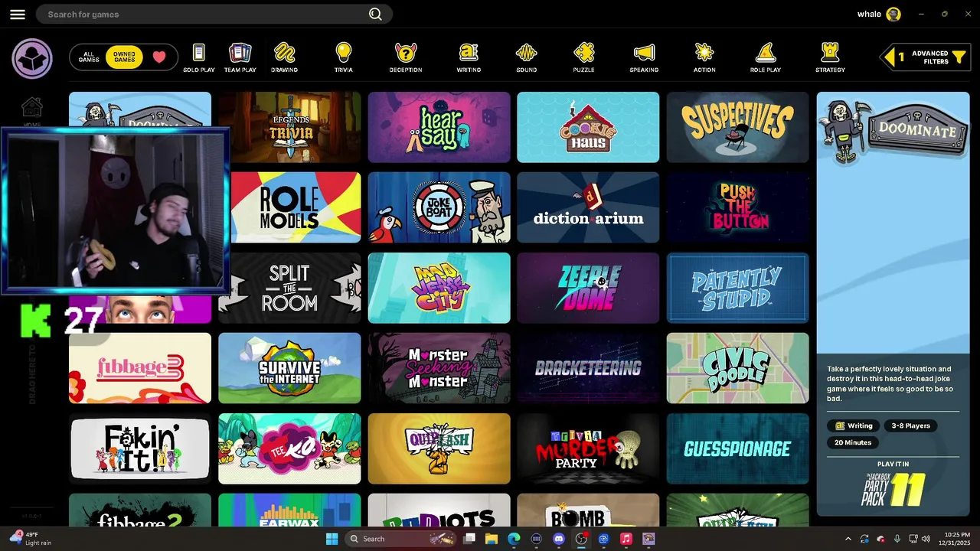
Task: Open Microsoft Edge from taskbar
Action: (x=514, y=539)
